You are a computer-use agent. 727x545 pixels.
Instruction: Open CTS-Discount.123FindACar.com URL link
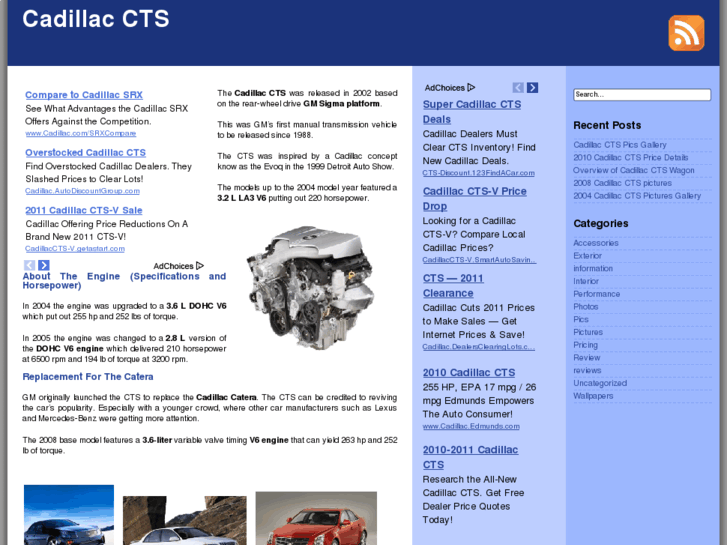tap(478, 173)
